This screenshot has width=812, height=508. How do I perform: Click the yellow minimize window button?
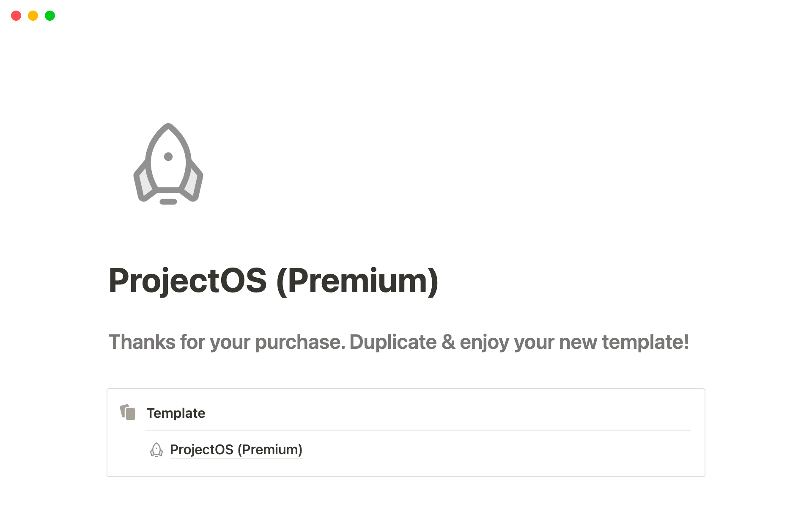point(33,16)
